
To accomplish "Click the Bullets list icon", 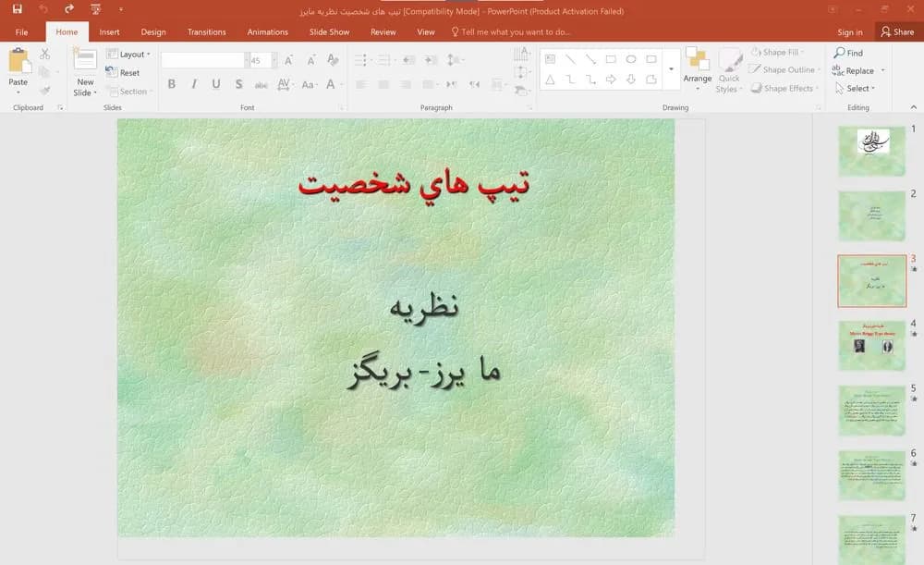I will tap(362, 60).
